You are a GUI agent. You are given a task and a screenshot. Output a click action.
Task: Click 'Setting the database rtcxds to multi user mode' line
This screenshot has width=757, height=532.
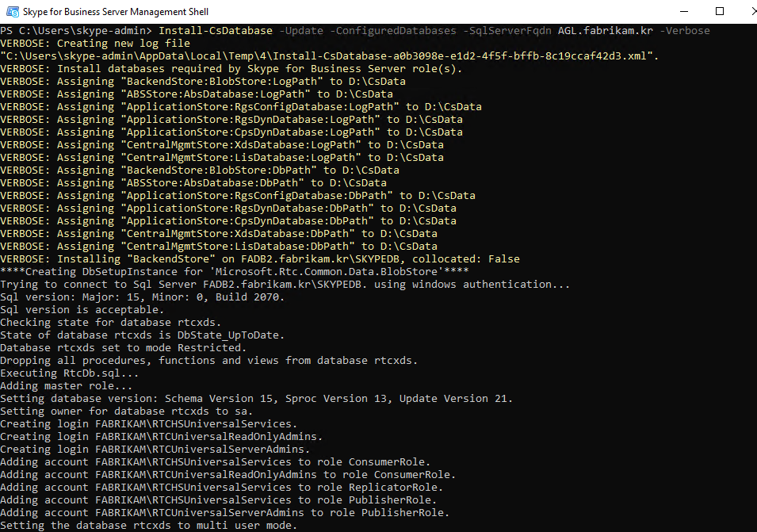pyautogui.click(x=149, y=525)
